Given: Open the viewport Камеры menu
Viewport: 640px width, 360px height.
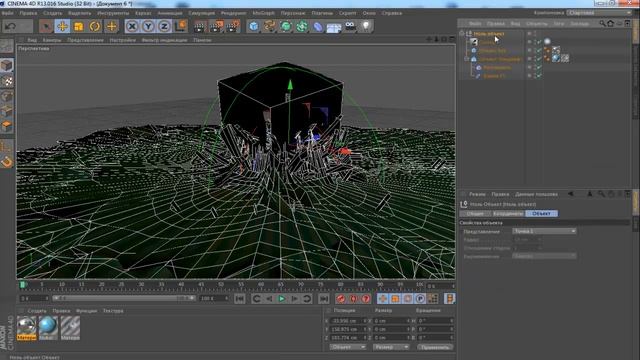Looking at the screenshot, I should (52, 40).
